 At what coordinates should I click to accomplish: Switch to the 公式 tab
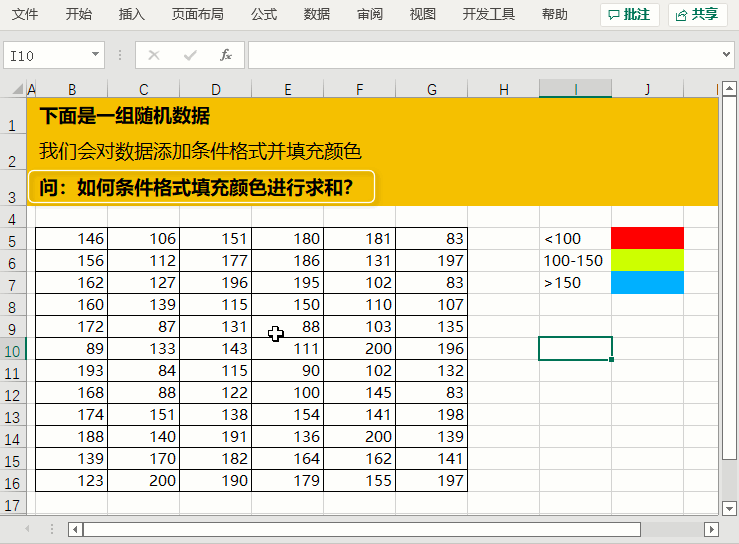264,15
